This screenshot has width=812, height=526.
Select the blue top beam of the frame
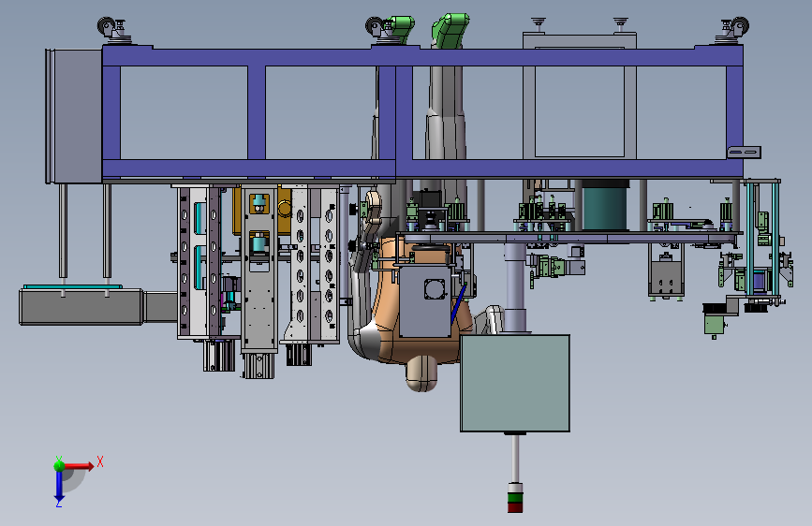(x=422, y=57)
